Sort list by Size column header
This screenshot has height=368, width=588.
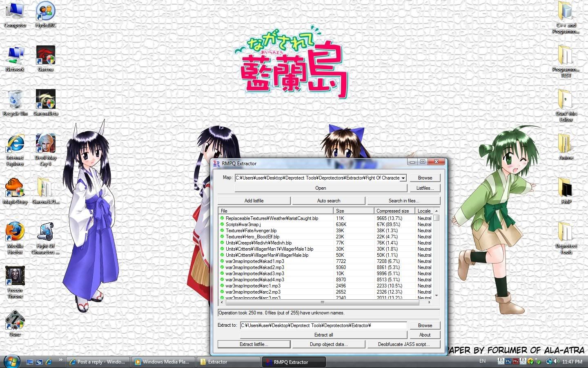pos(354,211)
